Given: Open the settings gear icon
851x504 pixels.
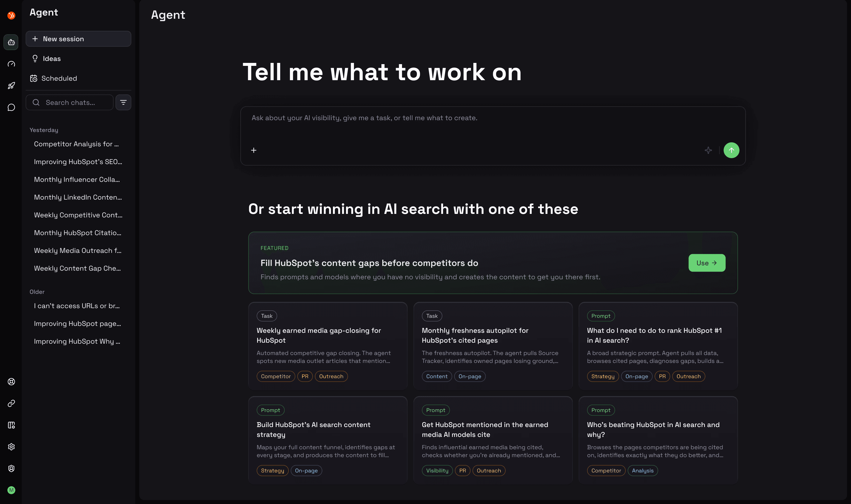Looking at the screenshot, I should 11,447.
